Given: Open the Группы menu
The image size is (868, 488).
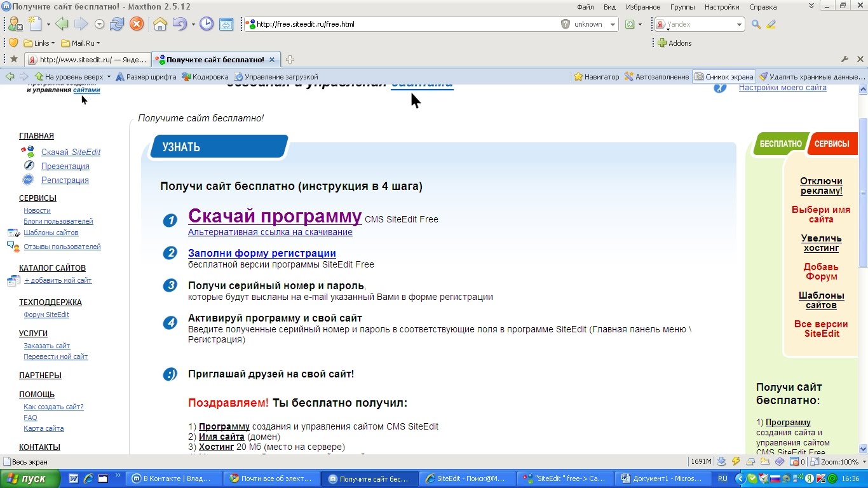Looking at the screenshot, I should pos(682,7).
